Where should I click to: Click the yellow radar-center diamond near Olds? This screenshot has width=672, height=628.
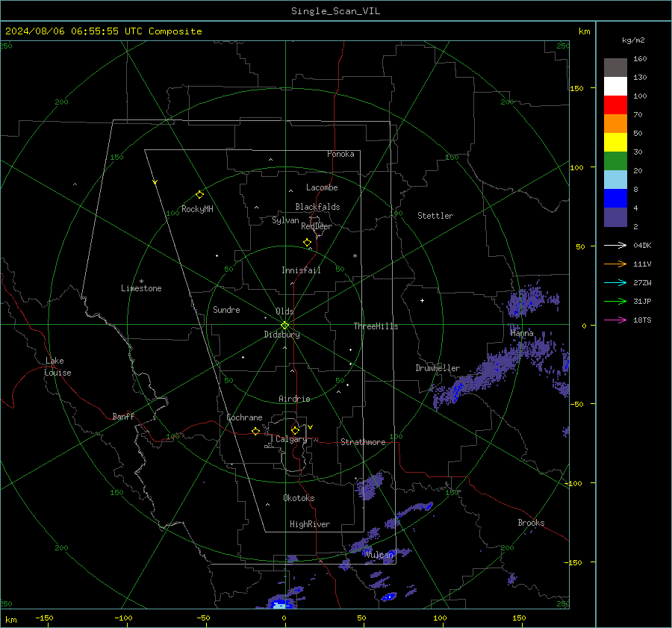tap(284, 325)
